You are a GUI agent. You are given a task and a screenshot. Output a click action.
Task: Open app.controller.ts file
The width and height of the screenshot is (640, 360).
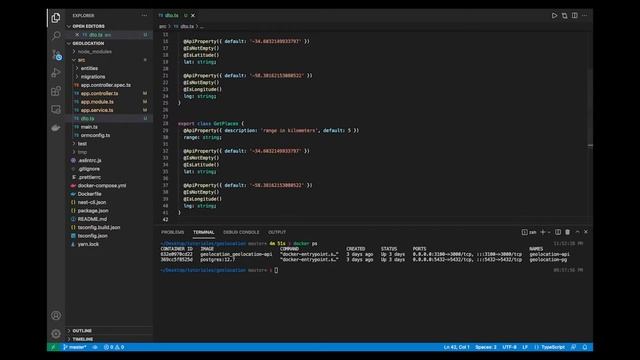(99, 93)
